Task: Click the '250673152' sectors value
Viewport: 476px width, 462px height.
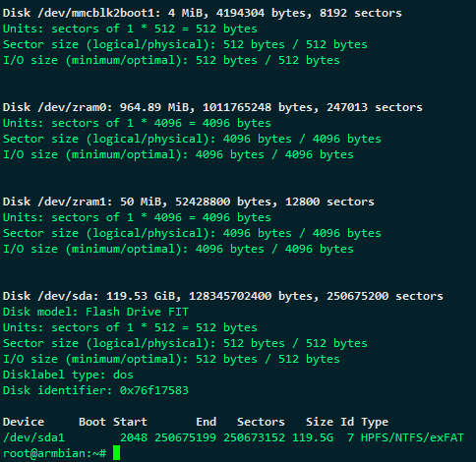Action: (x=254, y=437)
